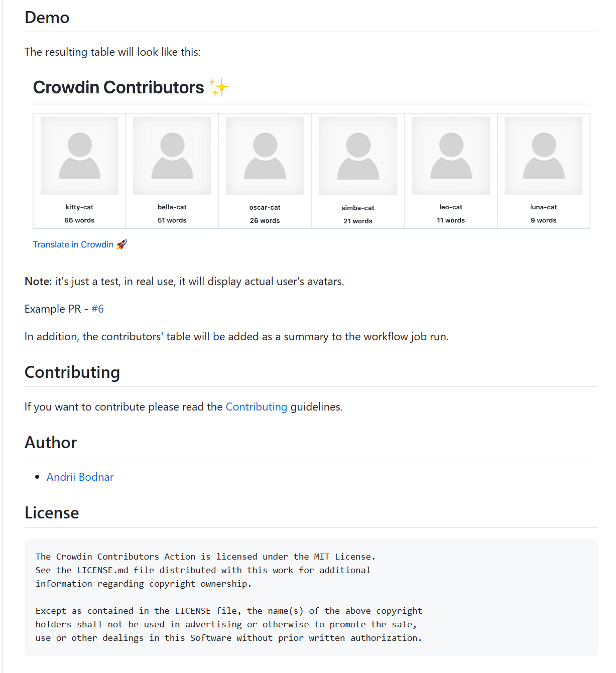Open example pull request #6
The width and height of the screenshot is (616, 673).
98,309
